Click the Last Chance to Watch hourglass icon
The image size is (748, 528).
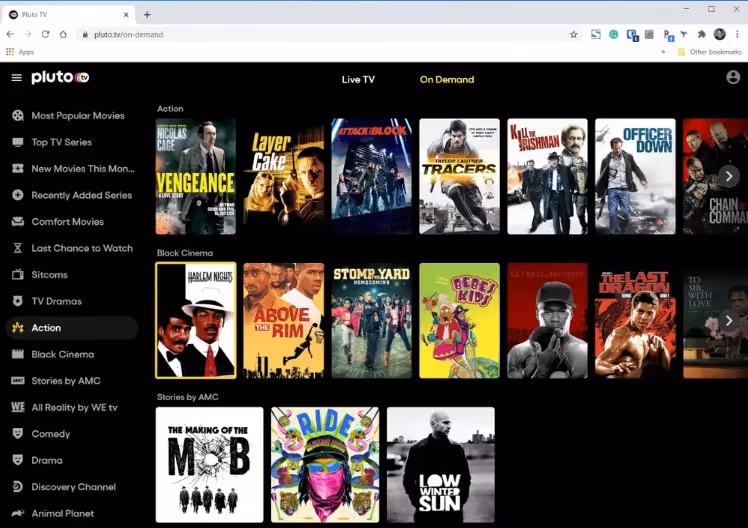click(18, 248)
